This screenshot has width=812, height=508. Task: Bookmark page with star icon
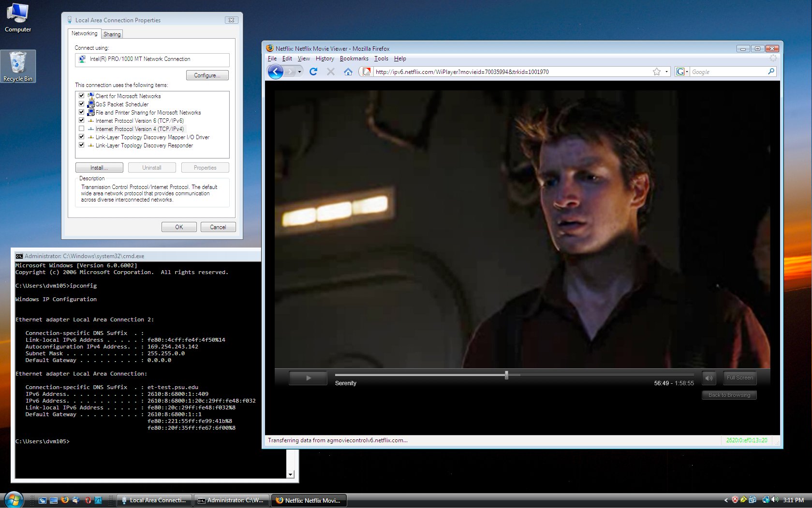pos(656,72)
